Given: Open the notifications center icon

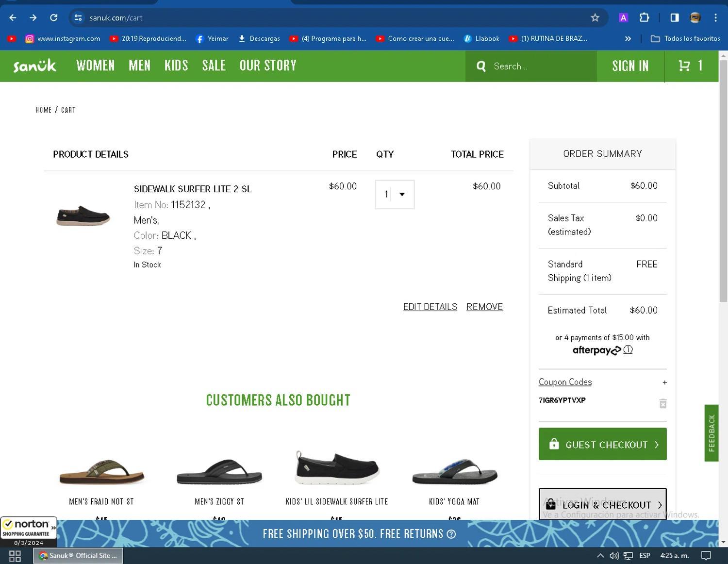Looking at the screenshot, I should pos(706,556).
